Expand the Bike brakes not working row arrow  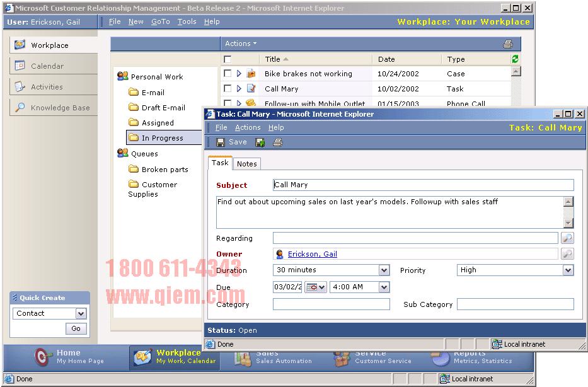pos(239,74)
